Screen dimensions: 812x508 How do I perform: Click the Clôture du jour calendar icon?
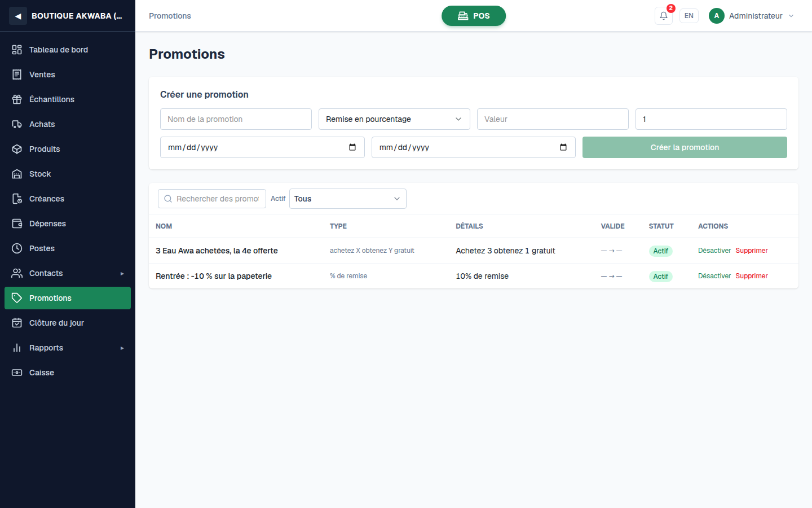[x=17, y=323]
